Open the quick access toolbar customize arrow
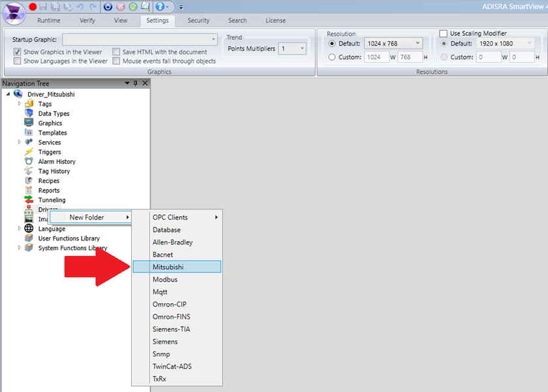Viewport: 548px width, 392px height. coord(181,7)
